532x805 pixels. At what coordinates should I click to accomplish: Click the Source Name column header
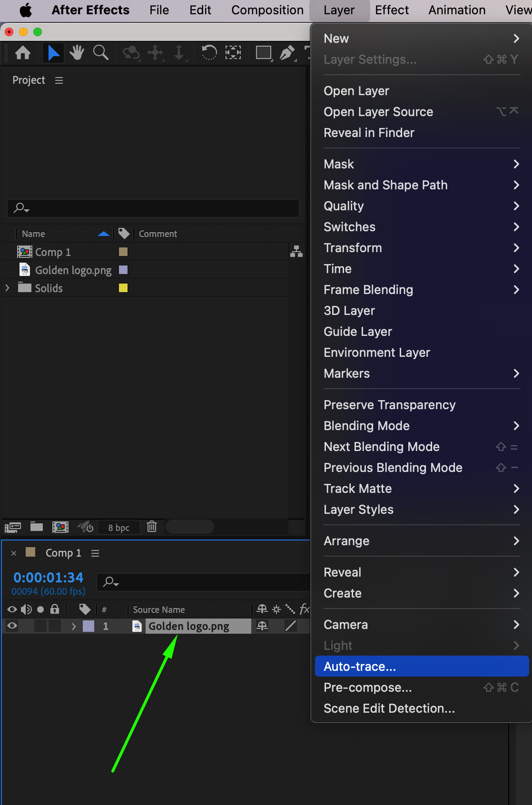(159, 609)
